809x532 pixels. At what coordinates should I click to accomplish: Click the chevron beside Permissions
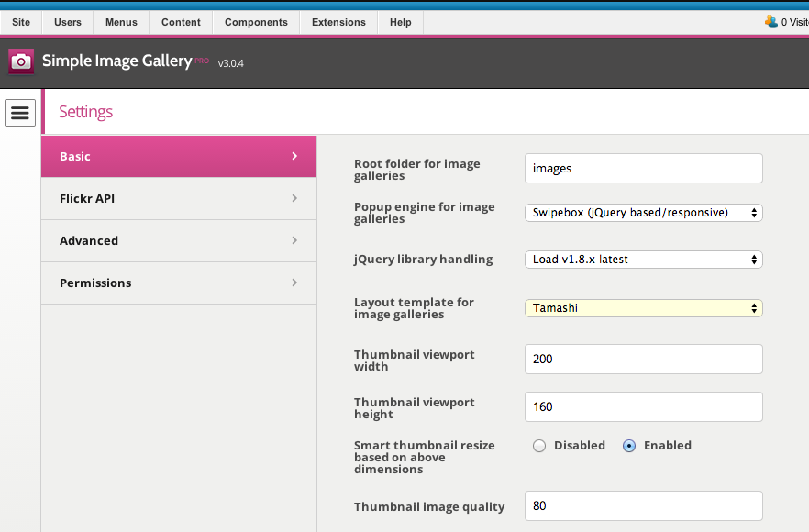click(294, 283)
